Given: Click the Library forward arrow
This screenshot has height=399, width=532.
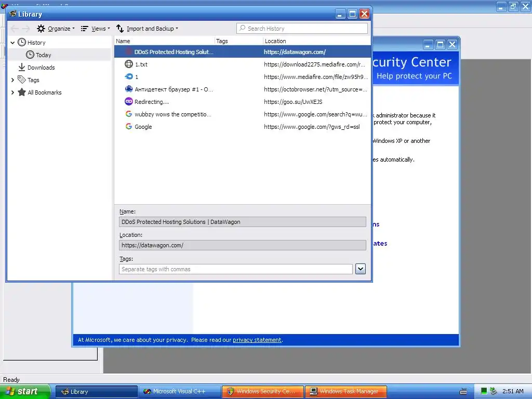Looking at the screenshot, I should tap(26, 29).
